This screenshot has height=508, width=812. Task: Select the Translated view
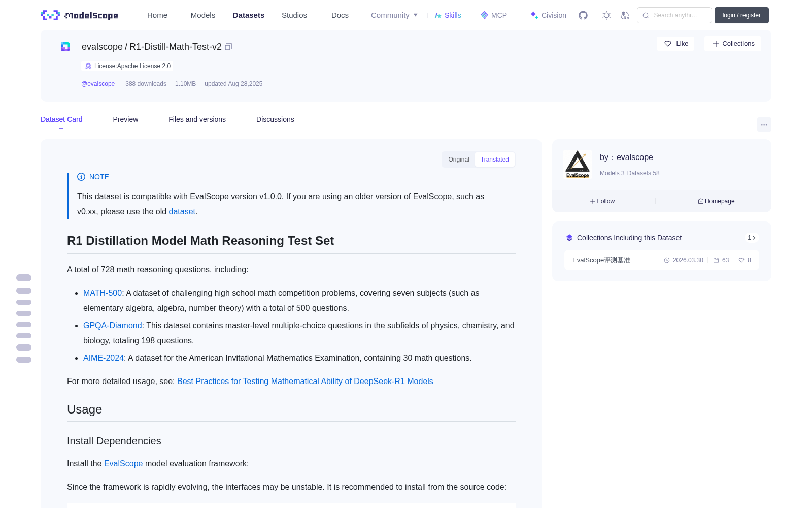tap(494, 160)
